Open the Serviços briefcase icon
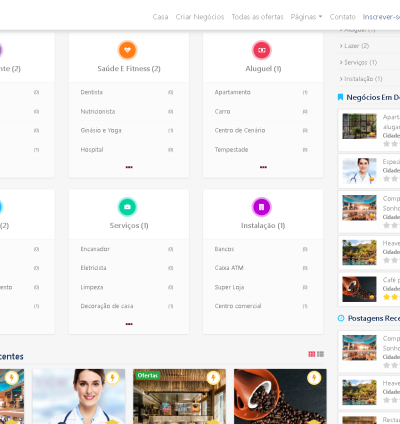 tap(127, 207)
